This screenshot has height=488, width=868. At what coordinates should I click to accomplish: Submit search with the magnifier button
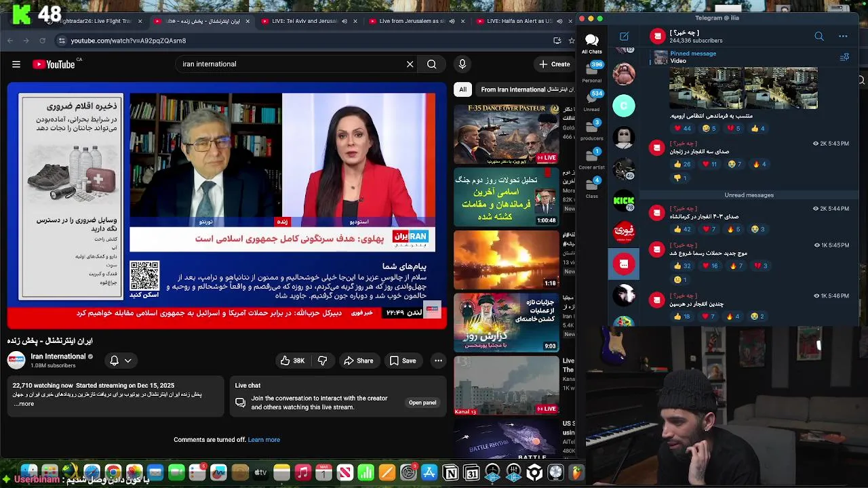coord(432,64)
